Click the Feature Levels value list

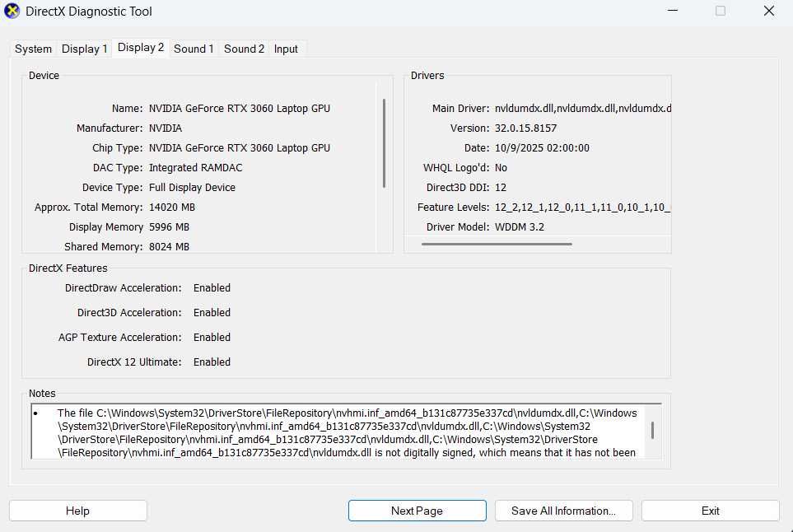pyautogui.click(x=582, y=207)
